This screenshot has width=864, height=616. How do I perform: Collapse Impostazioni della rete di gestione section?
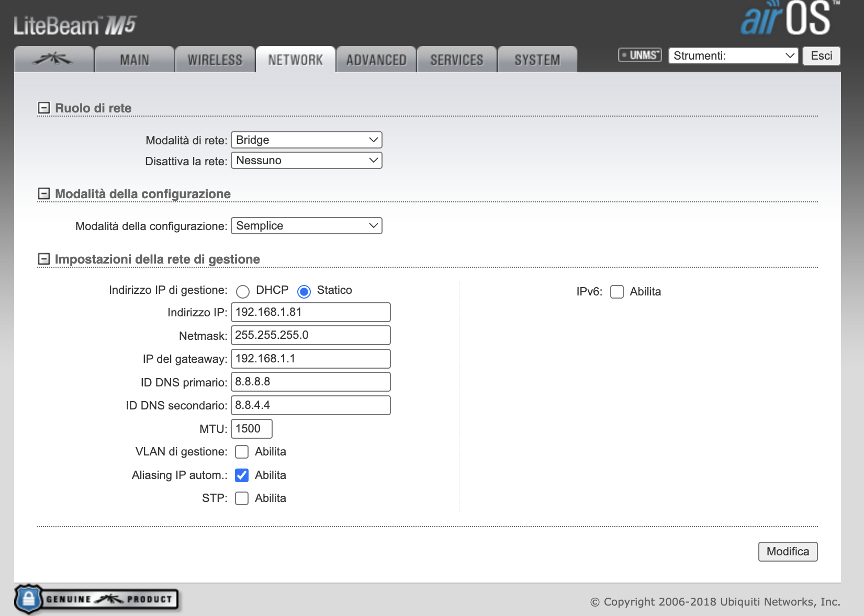point(44,259)
